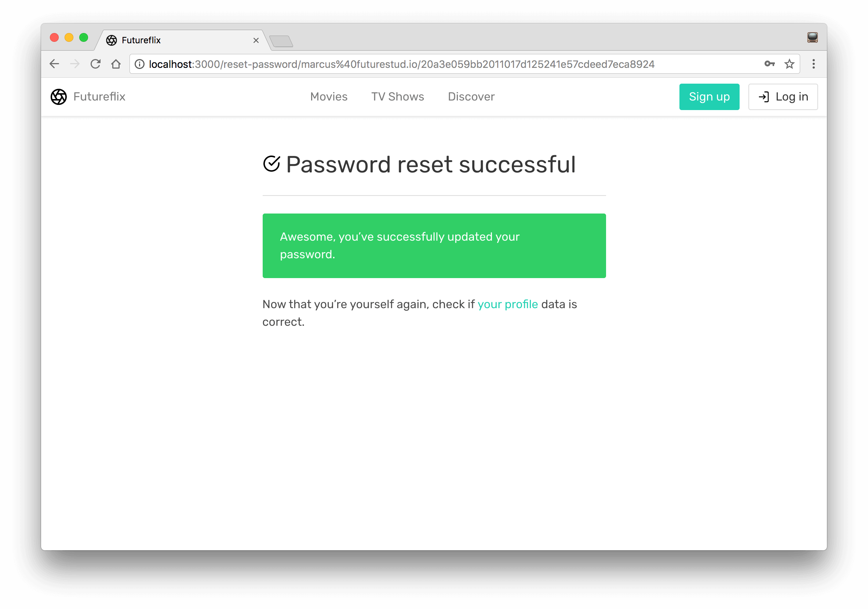This screenshot has width=868, height=609.
Task: Click the browser back arrow
Action: tap(54, 64)
